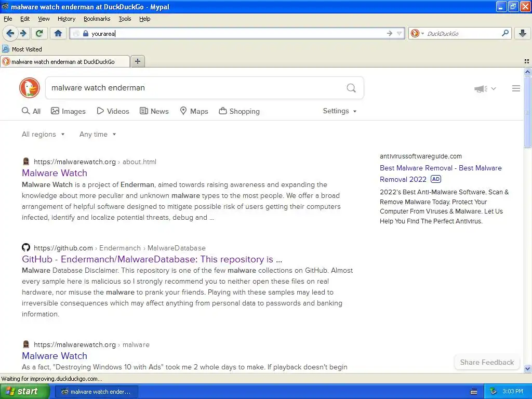Open the first Malware Watch result about.html

pyautogui.click(x=55, y=173)
